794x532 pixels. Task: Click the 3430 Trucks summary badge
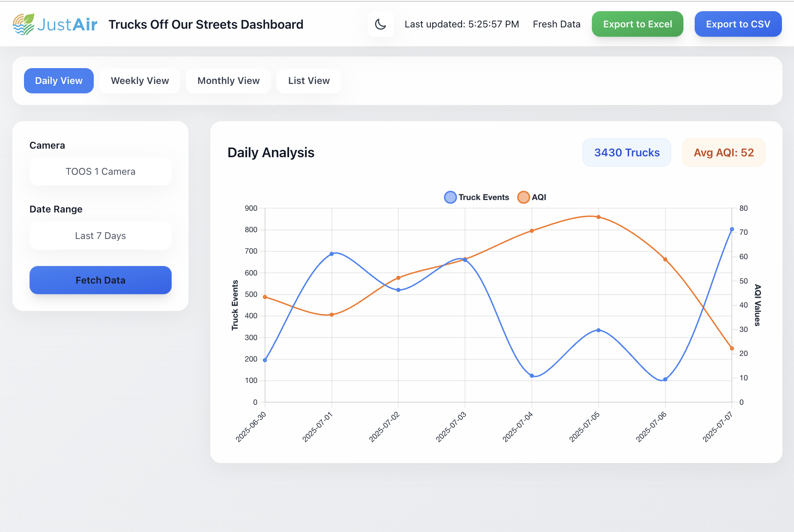click(x=627, y=152)
